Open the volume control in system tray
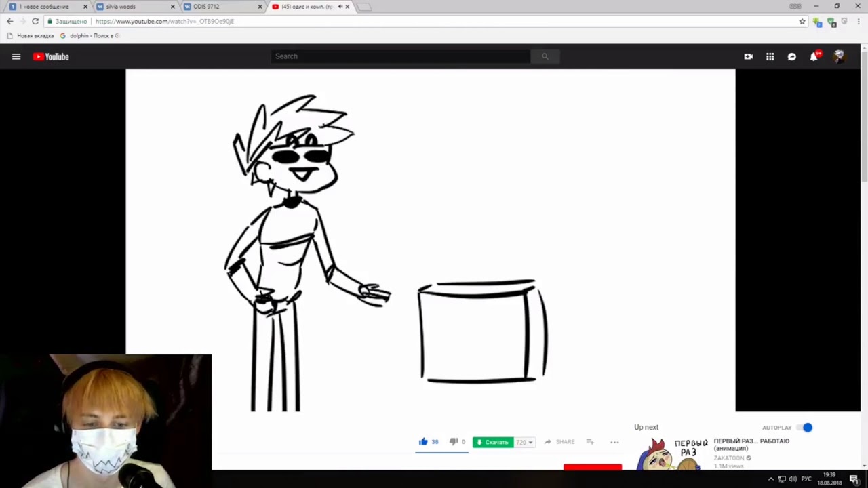Image resolution: width=868 pixels, height=488 pixels. 793,479
